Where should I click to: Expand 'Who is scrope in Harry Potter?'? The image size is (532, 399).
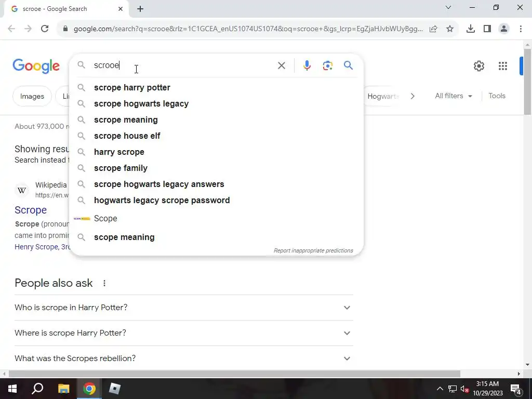pos(183,308)
